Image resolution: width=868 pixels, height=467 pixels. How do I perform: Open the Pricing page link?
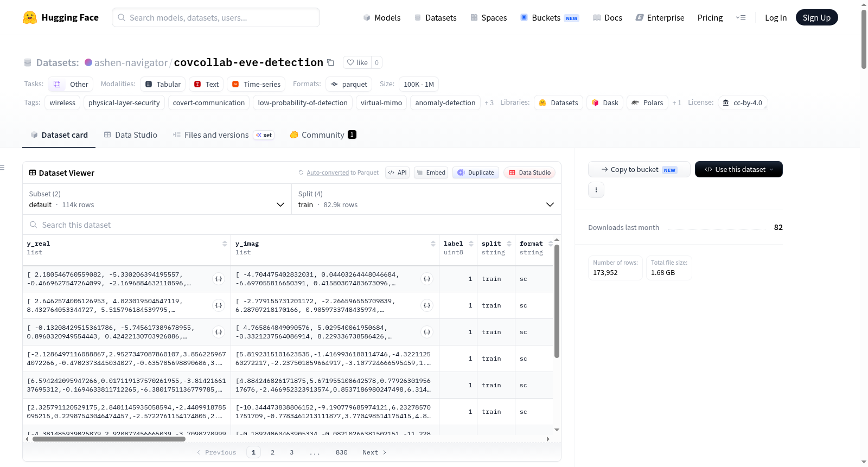[x=710, y=18]
